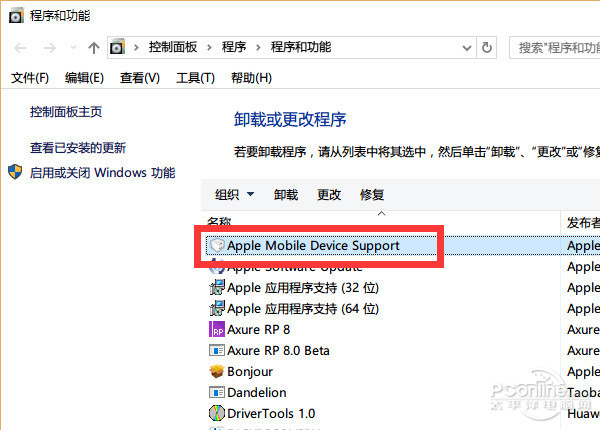Screen dimensions: 600x430
Task: Open 查看已安装的更新 link
Action: pos(78,148)
